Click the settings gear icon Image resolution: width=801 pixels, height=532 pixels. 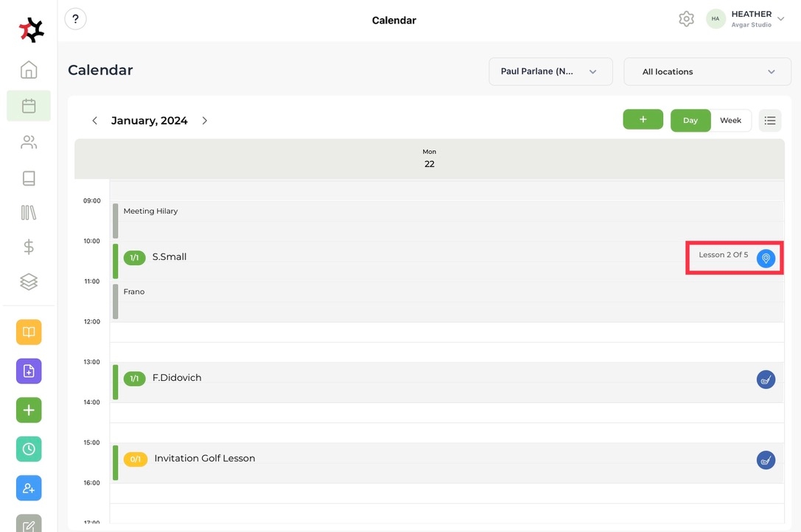[x=686, y=19]
